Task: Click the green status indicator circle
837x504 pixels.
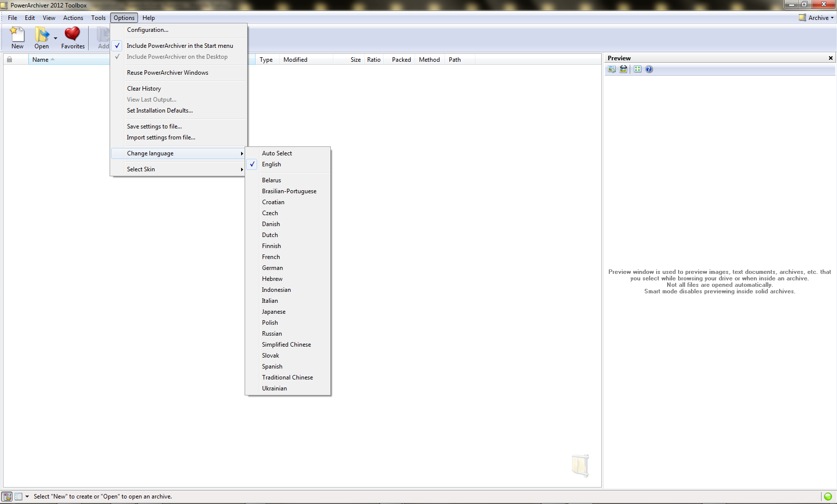Action: [x=828, y=497]
